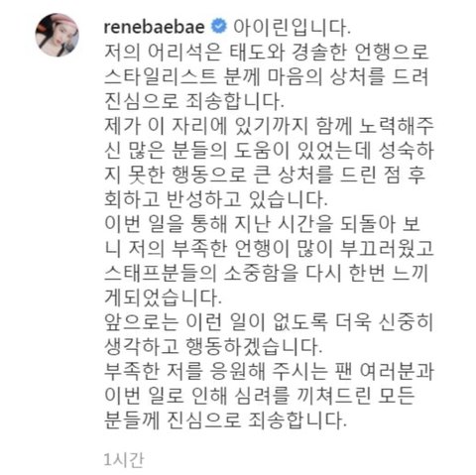The width and height of the screenshot is (476, 475).
Task: Click the word 스태프분들의 in the caption
Action: pos(160,274)
